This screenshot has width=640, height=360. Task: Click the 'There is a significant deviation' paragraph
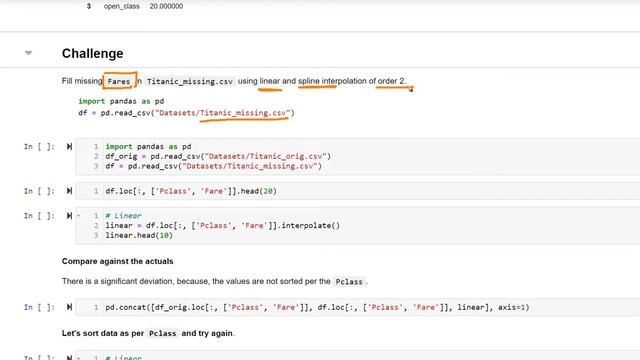pos(215,282)
